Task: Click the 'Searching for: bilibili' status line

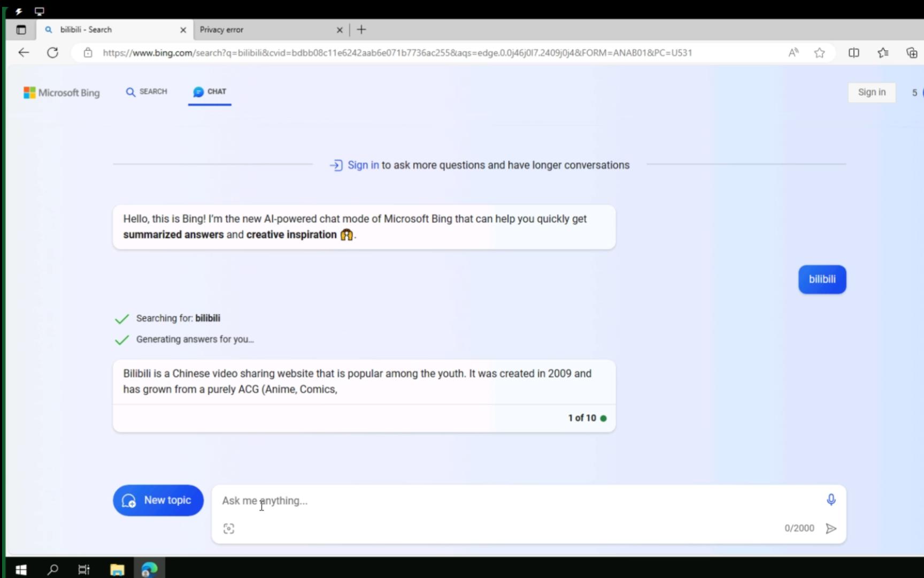Action: (178, 318)
